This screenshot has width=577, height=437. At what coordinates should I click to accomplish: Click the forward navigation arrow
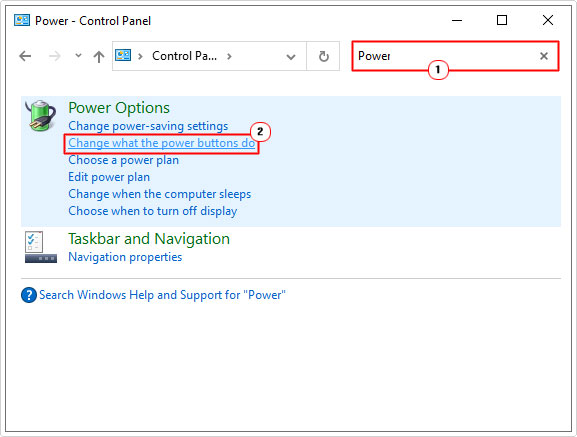(54, 56)
